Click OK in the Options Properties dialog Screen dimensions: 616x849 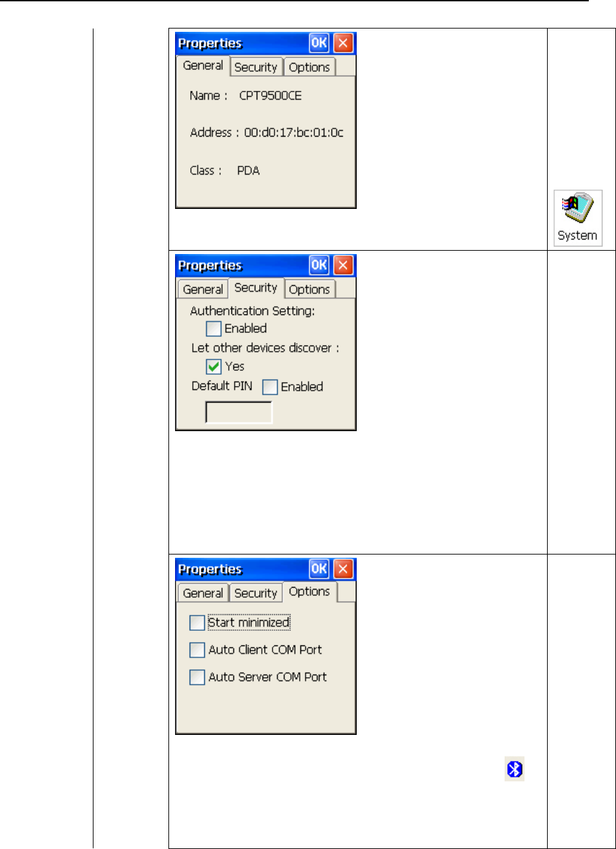point(319,569)
